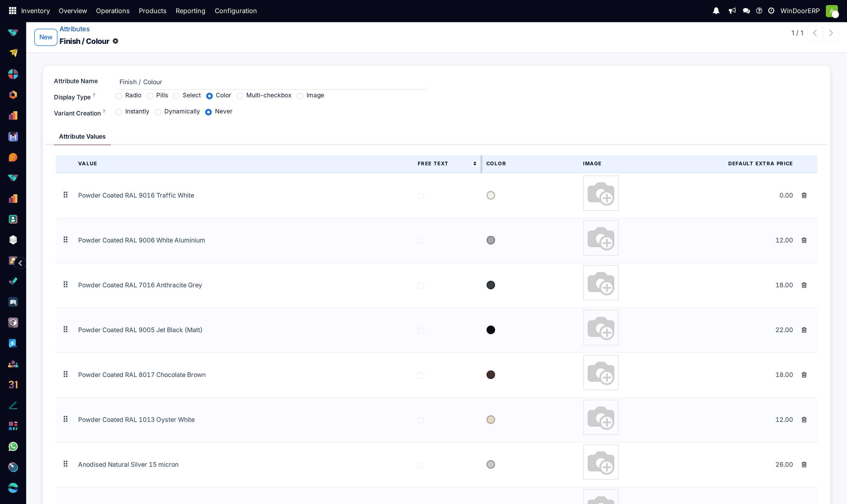Delete the Anodised Natural Silver row
Screen dimensions: 847x504
coord(804,464)
